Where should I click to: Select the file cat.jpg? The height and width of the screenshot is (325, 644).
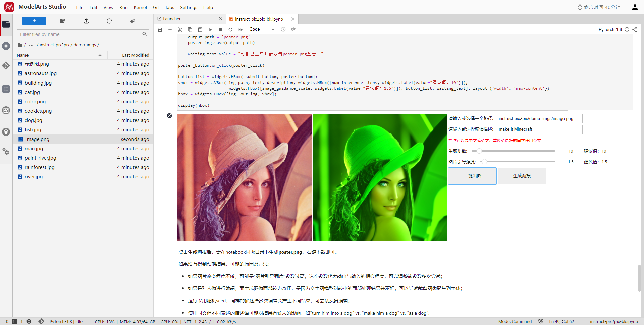[x=83, y=92]
